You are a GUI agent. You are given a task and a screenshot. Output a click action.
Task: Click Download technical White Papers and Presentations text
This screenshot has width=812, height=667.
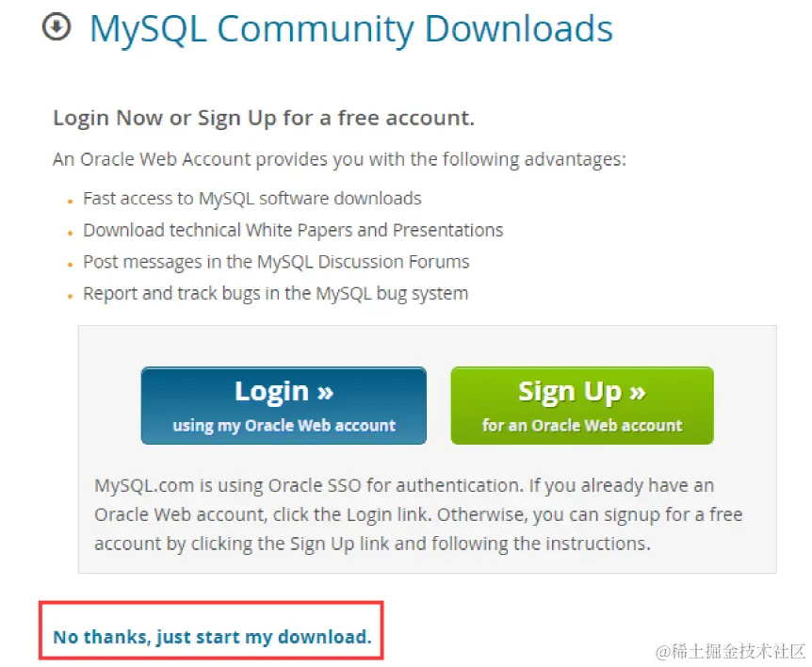click(x=293, y=230)
